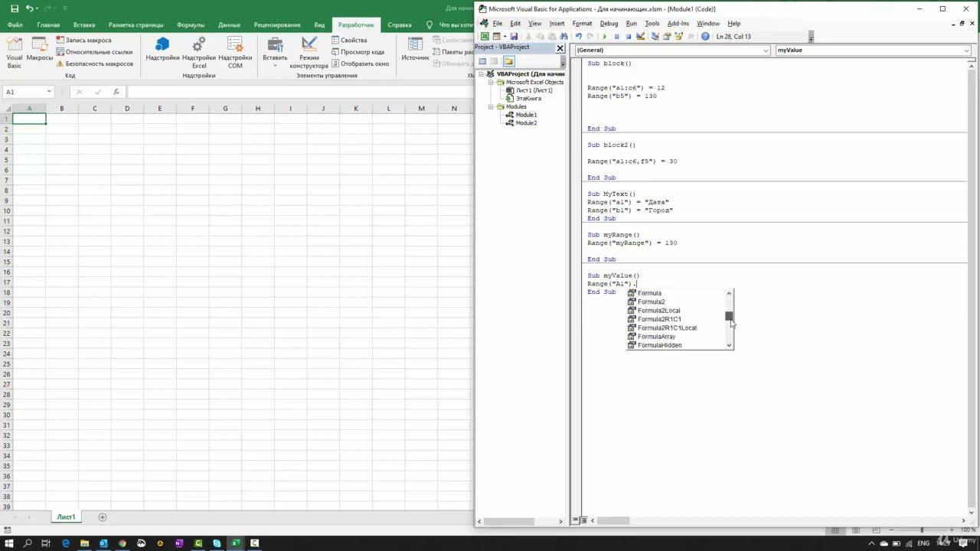Save workbook via Quick Access toolbar
This screenshot has height=551, width=980.
[15, 8]
